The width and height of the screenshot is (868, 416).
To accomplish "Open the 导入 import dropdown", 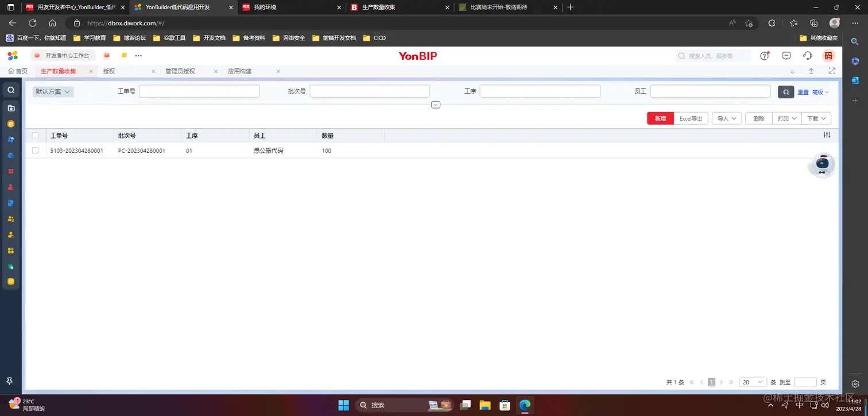I will click(x=726, y=118).
